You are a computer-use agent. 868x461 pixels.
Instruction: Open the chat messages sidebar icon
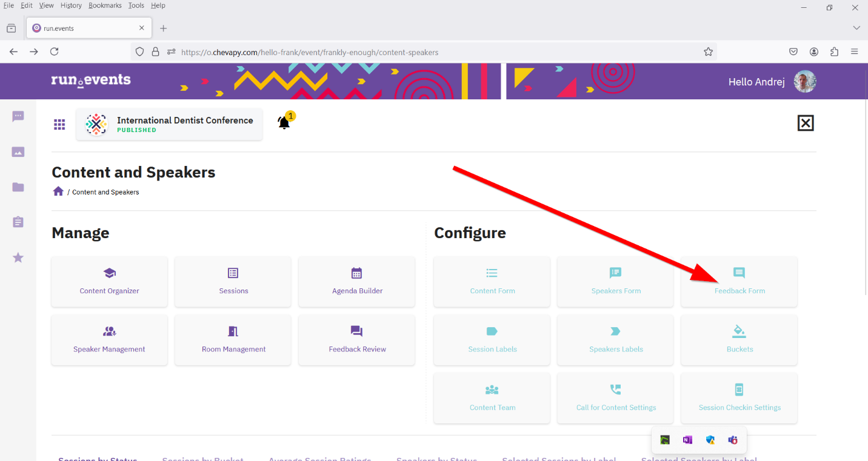[18, 116]
